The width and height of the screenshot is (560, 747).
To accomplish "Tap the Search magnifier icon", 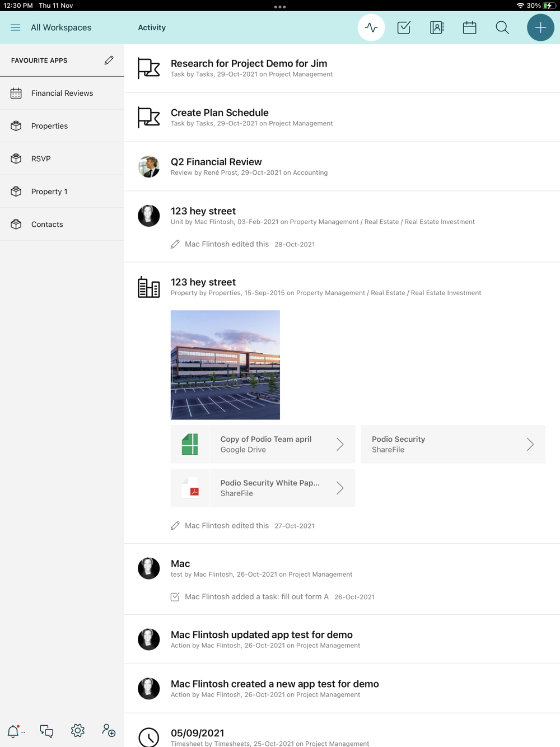I will [x=502, y=27].
